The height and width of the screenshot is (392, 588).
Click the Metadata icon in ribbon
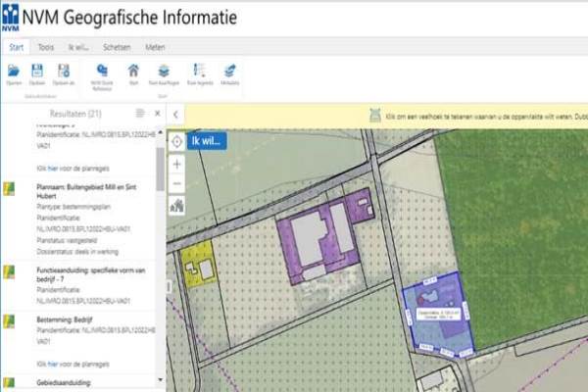(230, 71)
